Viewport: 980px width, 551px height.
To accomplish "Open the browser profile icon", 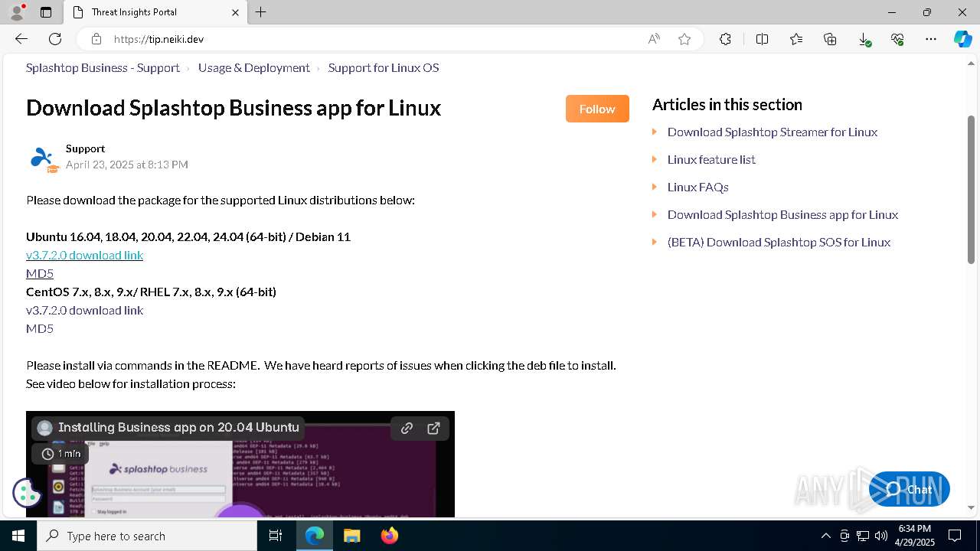I will coord(16,12).
